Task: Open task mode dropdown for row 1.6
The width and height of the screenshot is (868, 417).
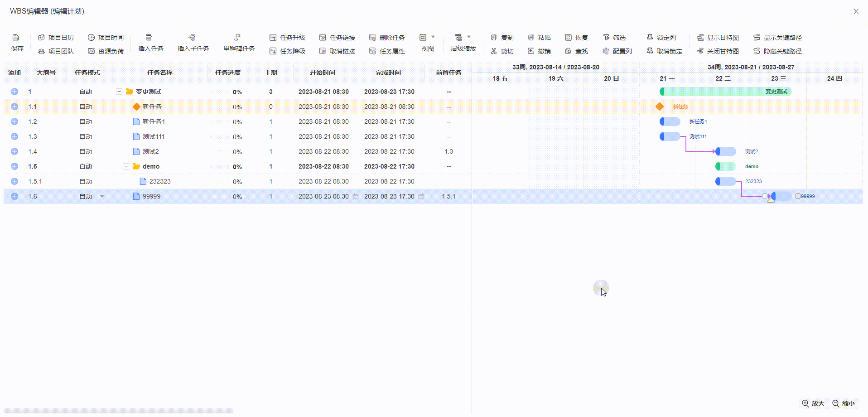Action: click(102, 196)
